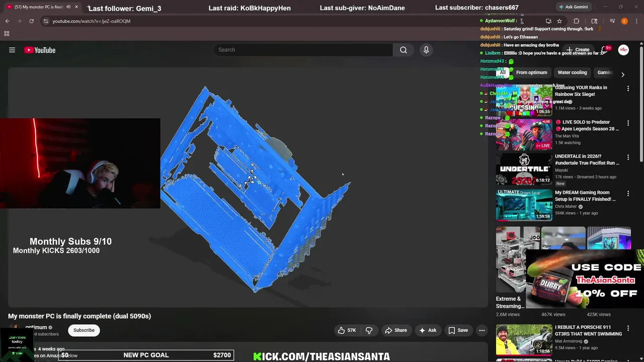The height and width of the screenshot is (362, 644).
Task: Open the My DREAM Gaming Room thumbnail
Action: (x=524, y=205)
